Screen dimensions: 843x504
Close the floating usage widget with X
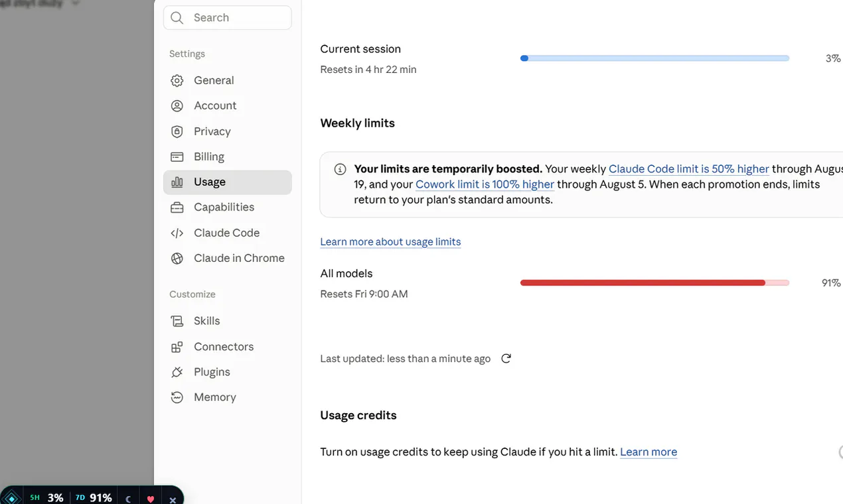click(x=173, y=499)
